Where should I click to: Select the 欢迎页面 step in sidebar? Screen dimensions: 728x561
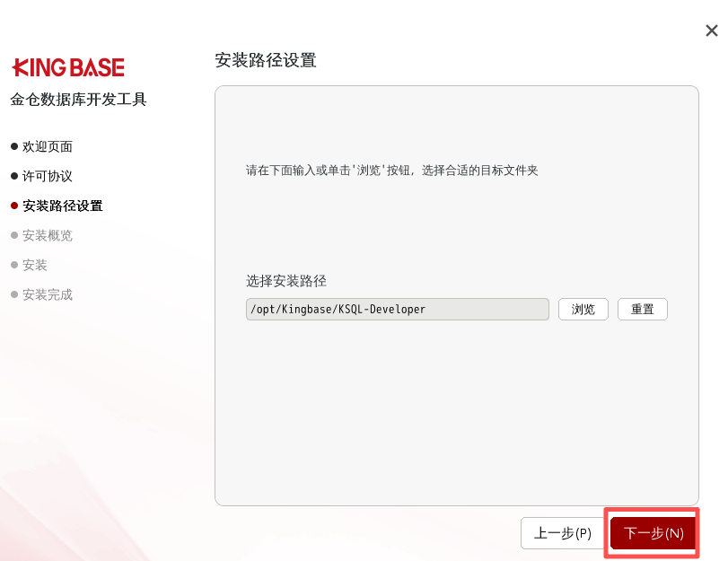tap(48, 146)
